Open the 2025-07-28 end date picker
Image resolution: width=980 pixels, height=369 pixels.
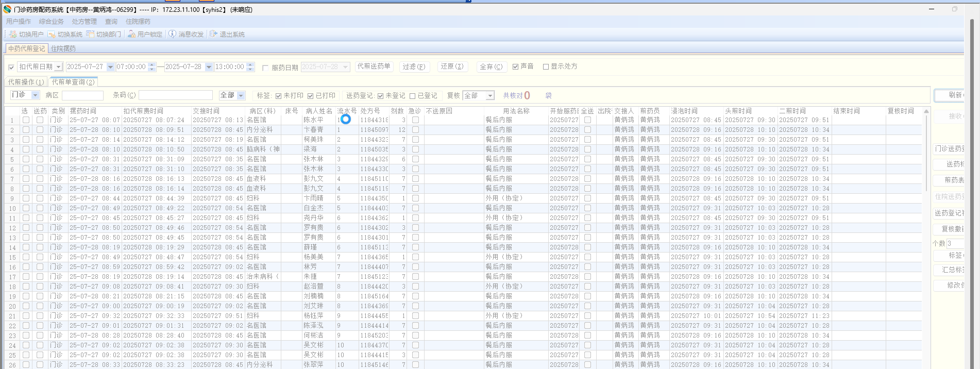(209, 67)
